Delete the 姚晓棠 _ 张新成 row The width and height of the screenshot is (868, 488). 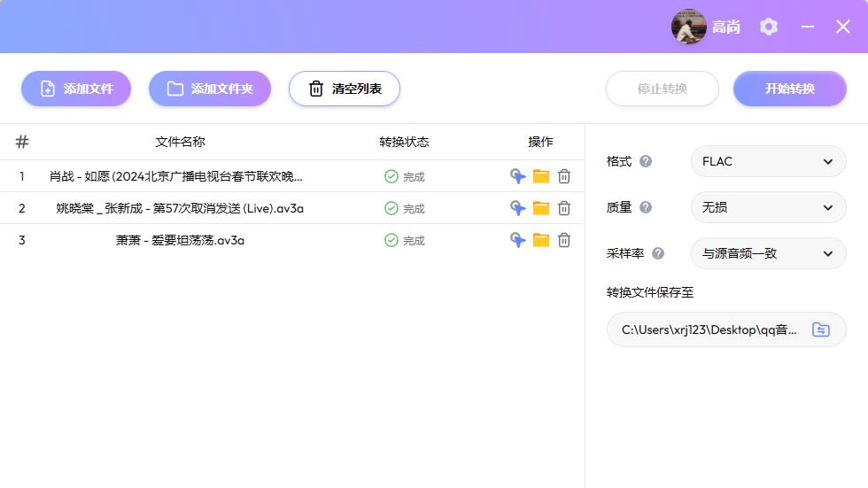click(x=564, y=208)
